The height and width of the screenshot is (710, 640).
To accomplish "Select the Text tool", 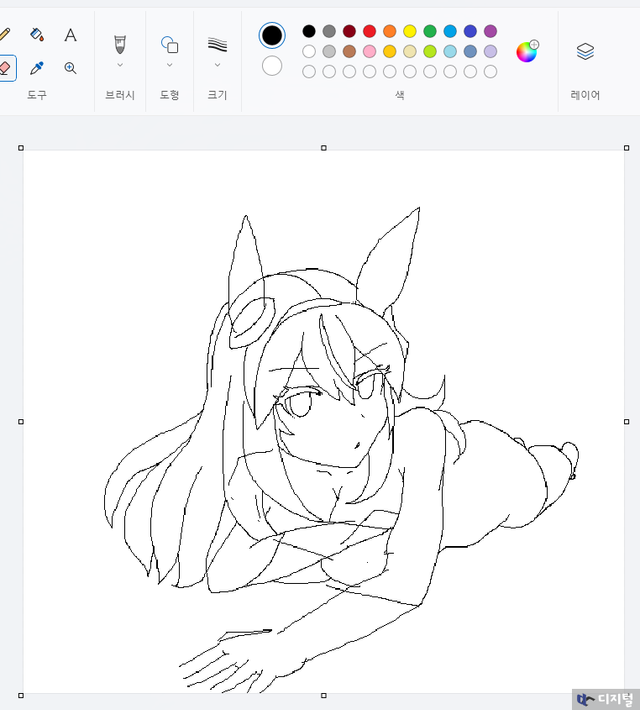I will coord(70,35).
